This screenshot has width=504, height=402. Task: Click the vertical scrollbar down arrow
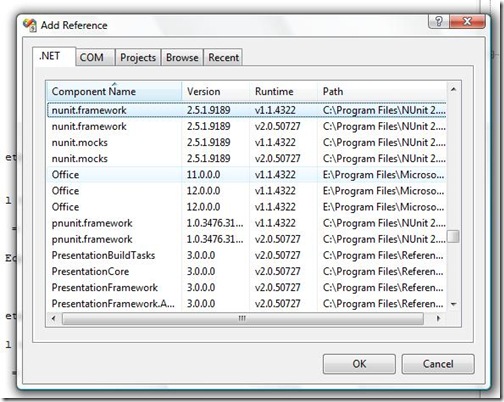453,304
